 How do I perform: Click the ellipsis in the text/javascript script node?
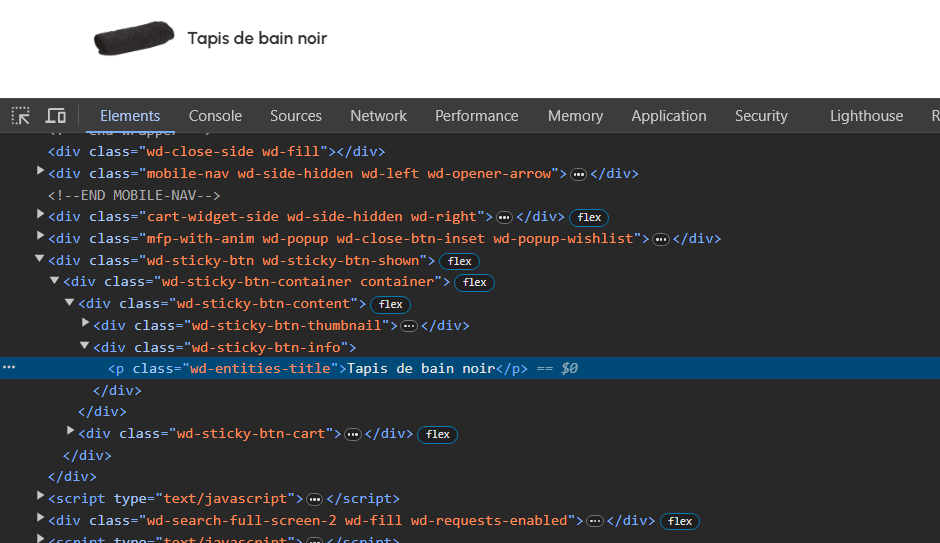[x=314, y=499]
